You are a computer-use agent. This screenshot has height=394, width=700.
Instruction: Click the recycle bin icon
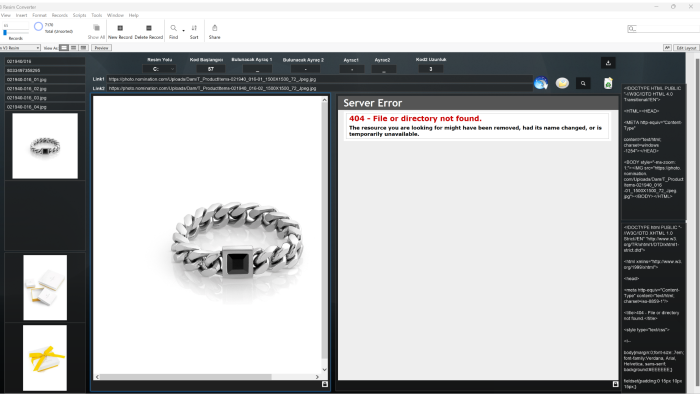point(608,83)
